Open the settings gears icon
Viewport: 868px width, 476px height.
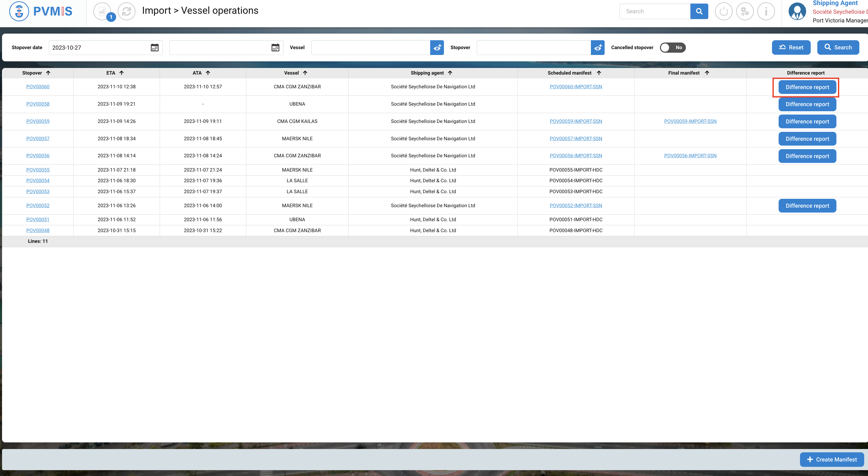click(745, 11)
